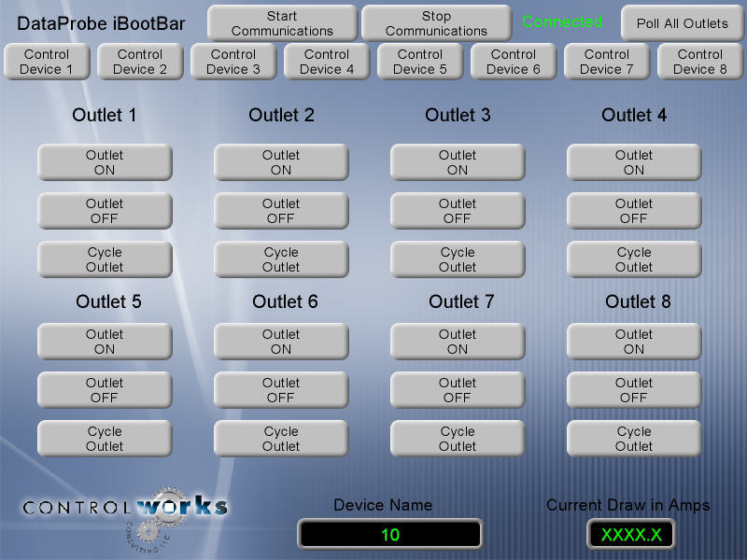Screen dimensions: 747x560
Task: Cycle Outlet 6
Action: (x=281, y=439)
